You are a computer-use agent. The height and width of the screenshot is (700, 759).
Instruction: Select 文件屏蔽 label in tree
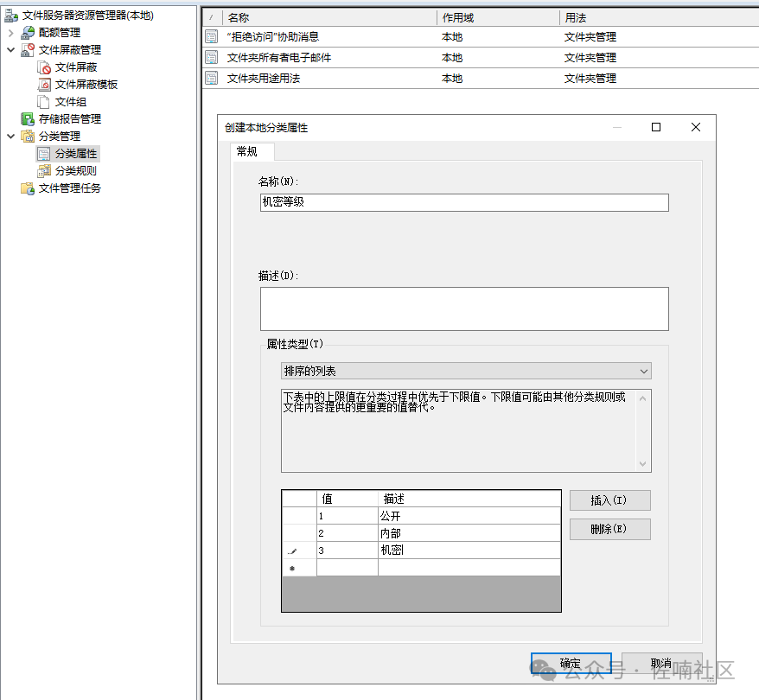point(76,67)
